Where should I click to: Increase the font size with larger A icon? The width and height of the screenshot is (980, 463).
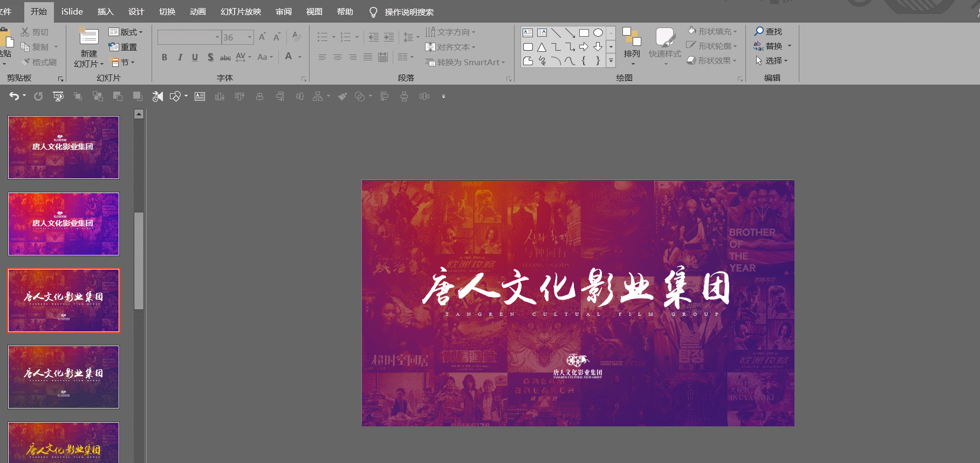pyautogui.click(x=262, y=37)
